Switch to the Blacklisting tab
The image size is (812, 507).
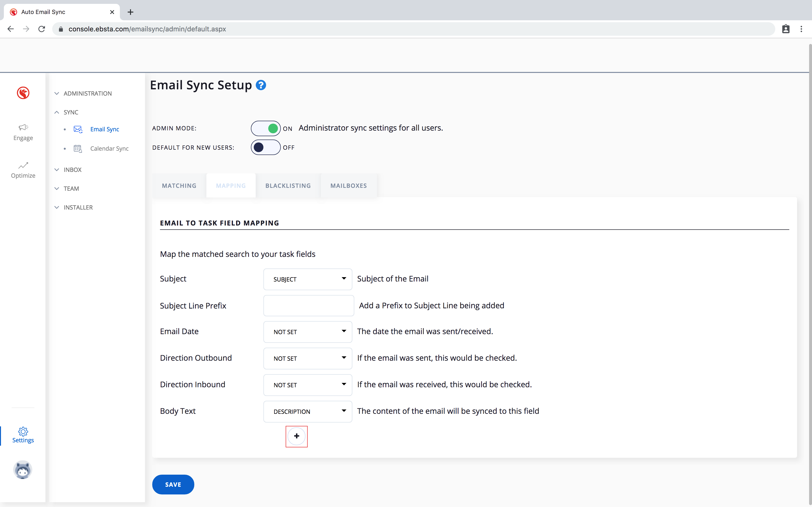click(288, 186)
